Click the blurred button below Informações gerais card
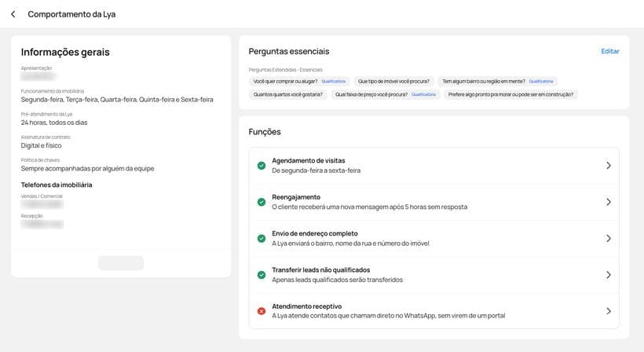The height and width of the screenshot is (352, 644). (121, 263)
